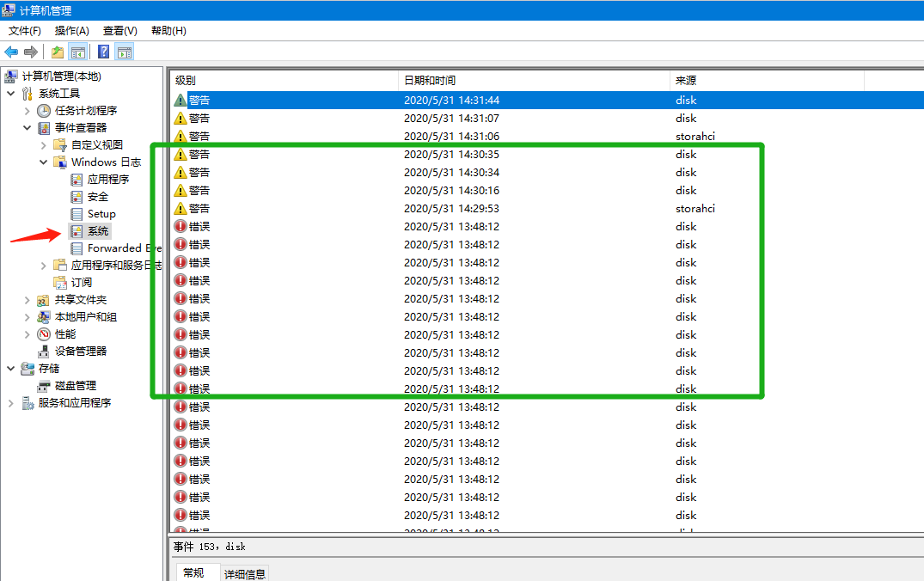
Task: Open the 操作(A) menu
Action: [x=72, y=31]
